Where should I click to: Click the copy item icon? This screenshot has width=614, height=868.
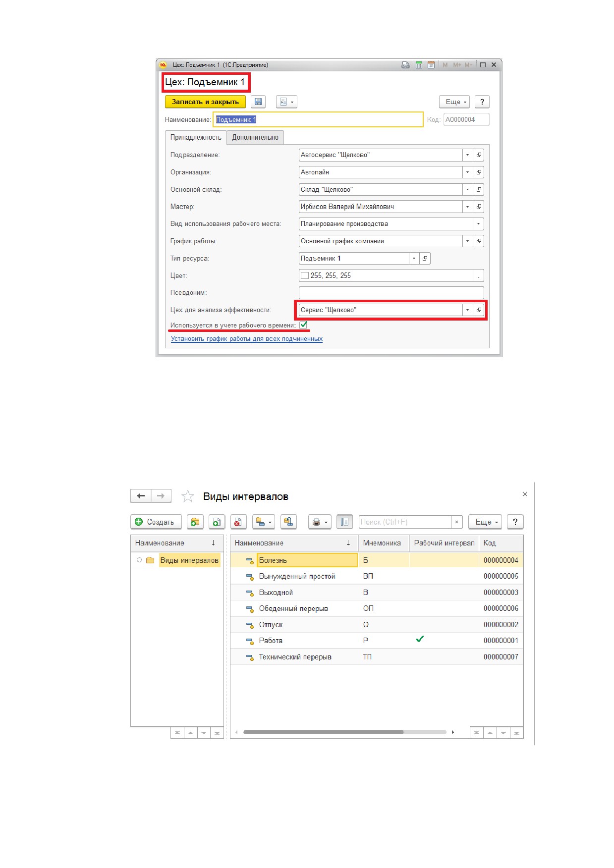pos(217,522)
